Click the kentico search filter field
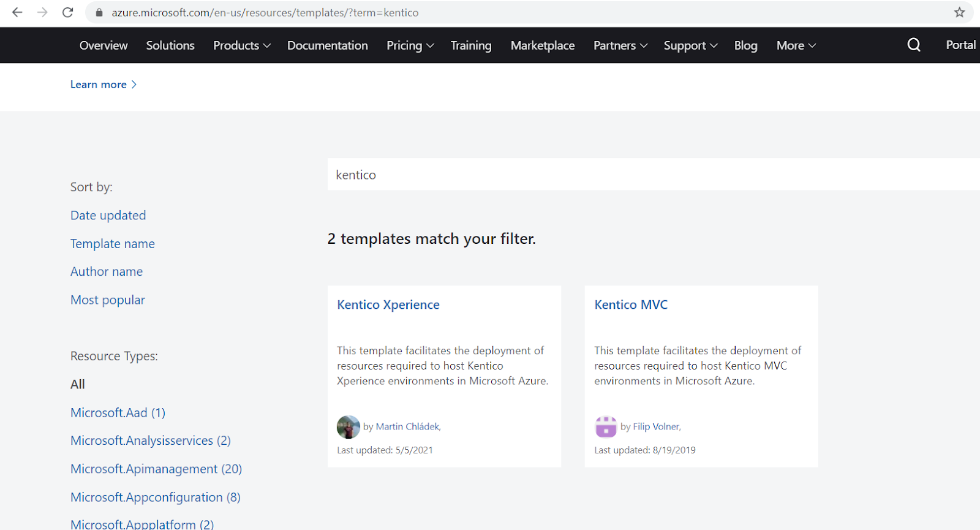 click(x=654, y=175)
